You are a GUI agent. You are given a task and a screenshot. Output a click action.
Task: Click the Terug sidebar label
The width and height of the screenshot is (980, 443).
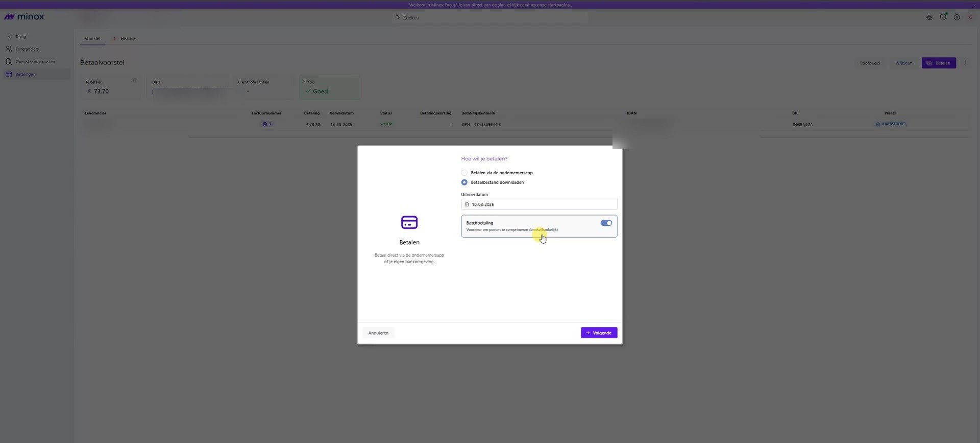click(20, 37)
